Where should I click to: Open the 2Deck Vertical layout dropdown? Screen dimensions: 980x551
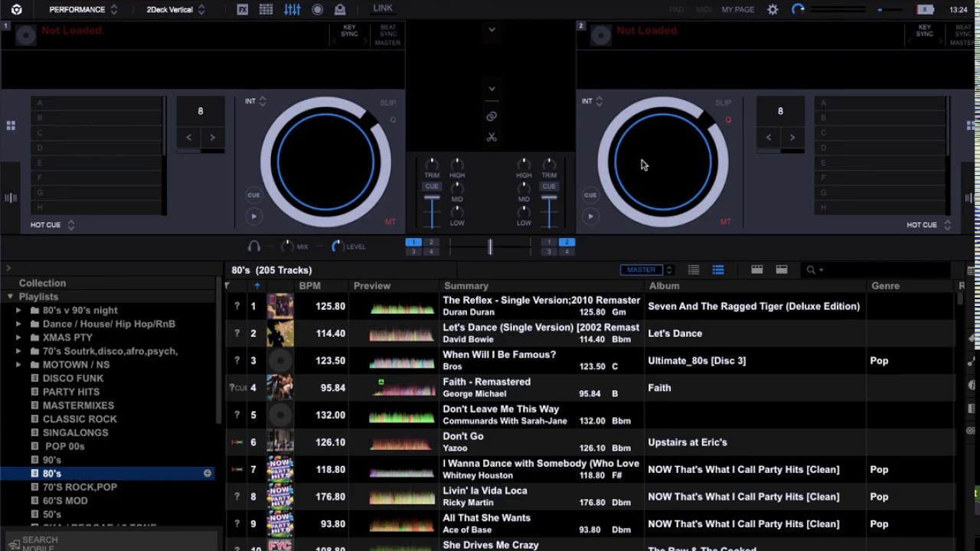pos(175,9)
